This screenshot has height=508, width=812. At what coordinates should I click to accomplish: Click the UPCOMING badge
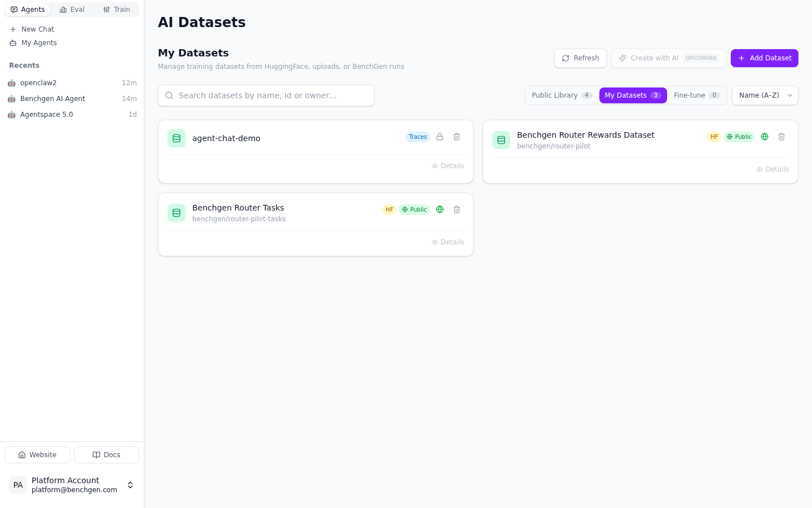(701, 58)
